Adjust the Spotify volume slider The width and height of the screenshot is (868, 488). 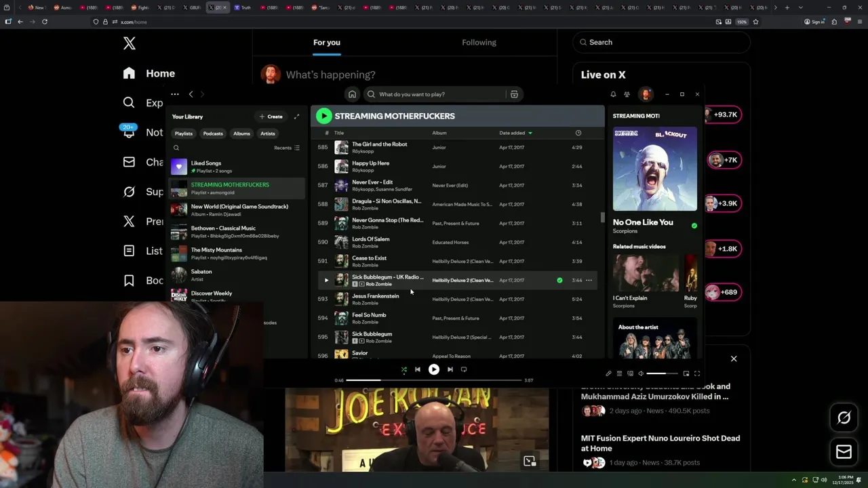[662, 373]
